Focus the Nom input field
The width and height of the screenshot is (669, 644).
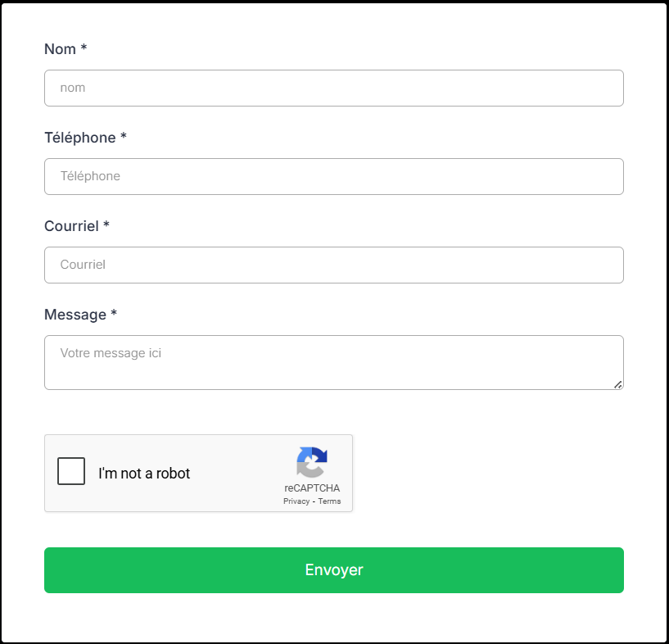(334, 88)
